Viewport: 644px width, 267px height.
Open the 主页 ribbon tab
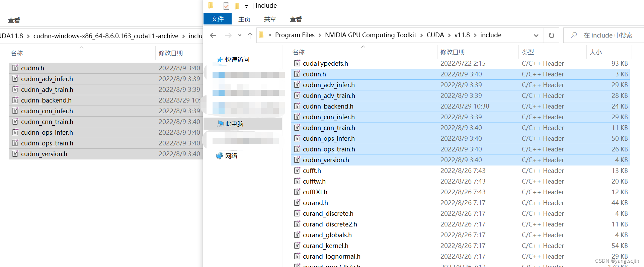tap(244, 19)
